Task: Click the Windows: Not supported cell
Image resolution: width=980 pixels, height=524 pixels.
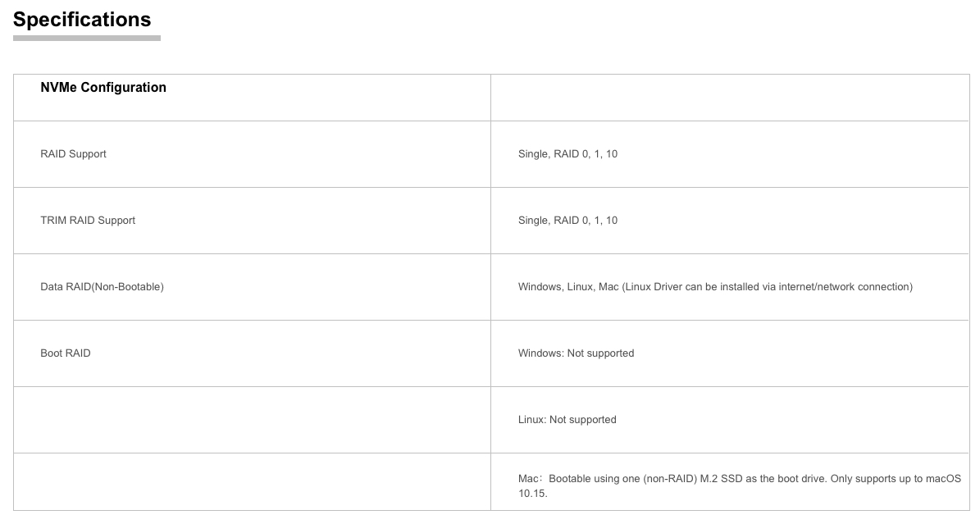Action: pos(729,353)
